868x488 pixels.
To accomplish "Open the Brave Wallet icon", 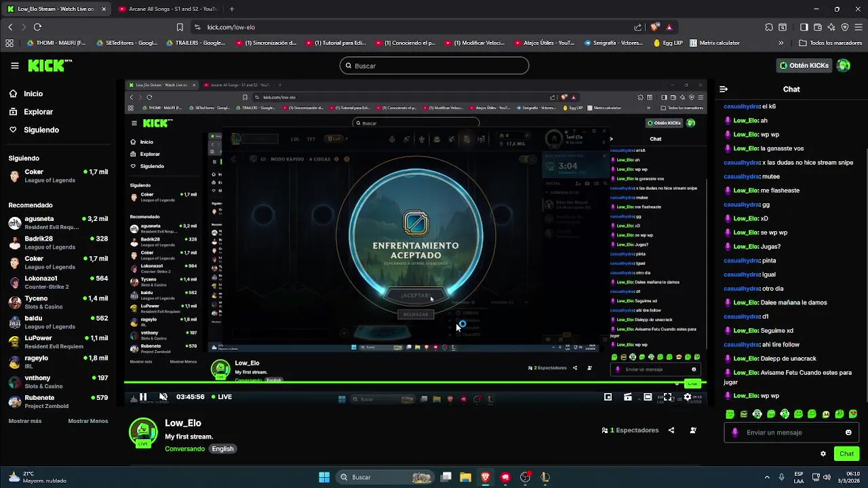I will click(x=818, y=27).
